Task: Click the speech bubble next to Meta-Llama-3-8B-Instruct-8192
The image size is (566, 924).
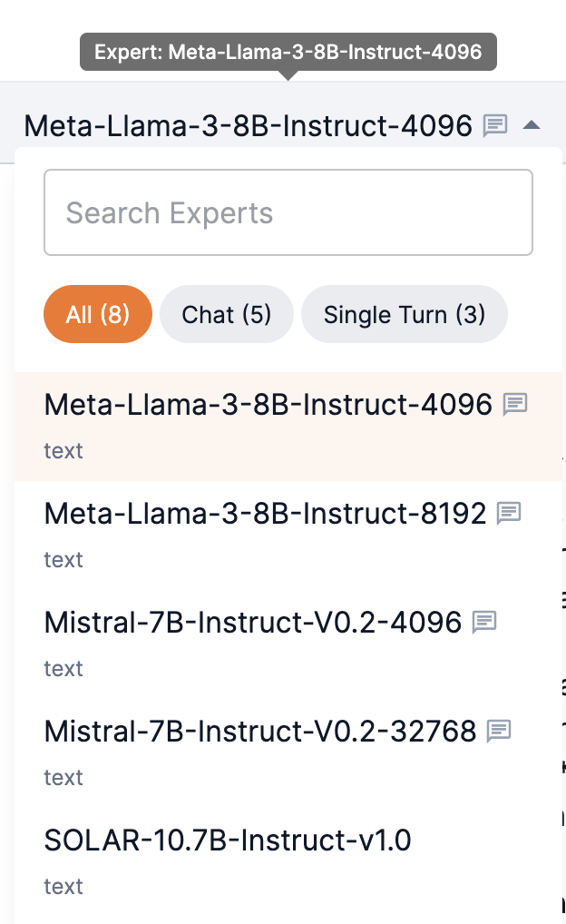Action: 507,513
